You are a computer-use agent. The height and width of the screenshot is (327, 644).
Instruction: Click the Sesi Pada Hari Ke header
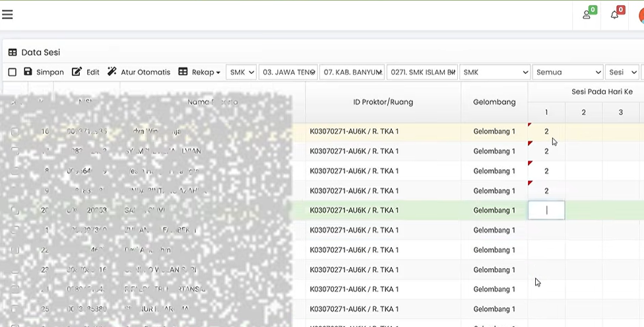pyautogui.click(x=602, y=92)
